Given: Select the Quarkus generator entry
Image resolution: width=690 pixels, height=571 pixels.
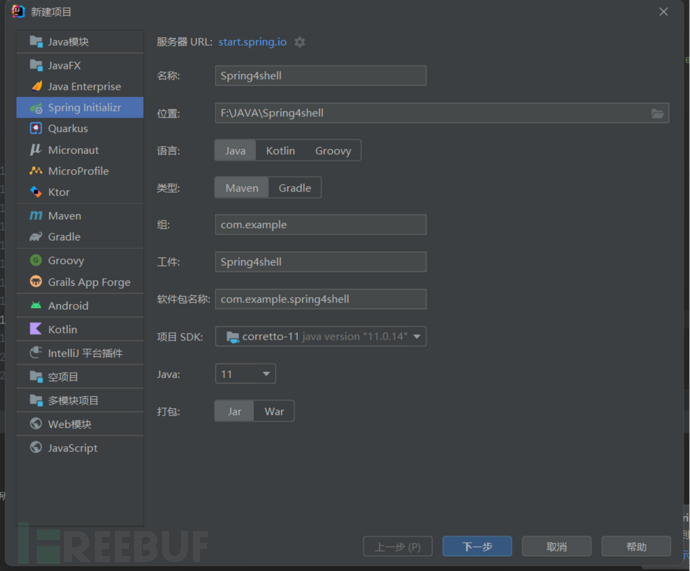Looking at the screenshot, I should [x=80, y=128].
